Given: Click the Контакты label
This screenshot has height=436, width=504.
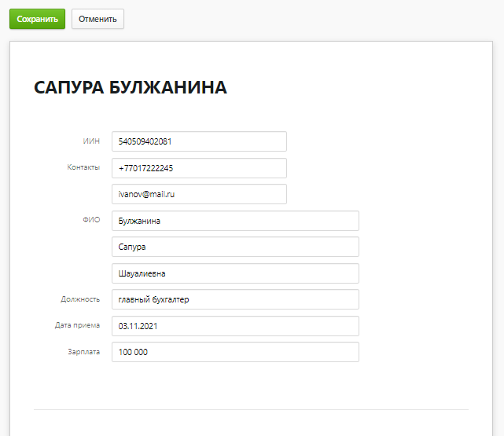Looking at the screenshot, I should (x=83, y=167).
